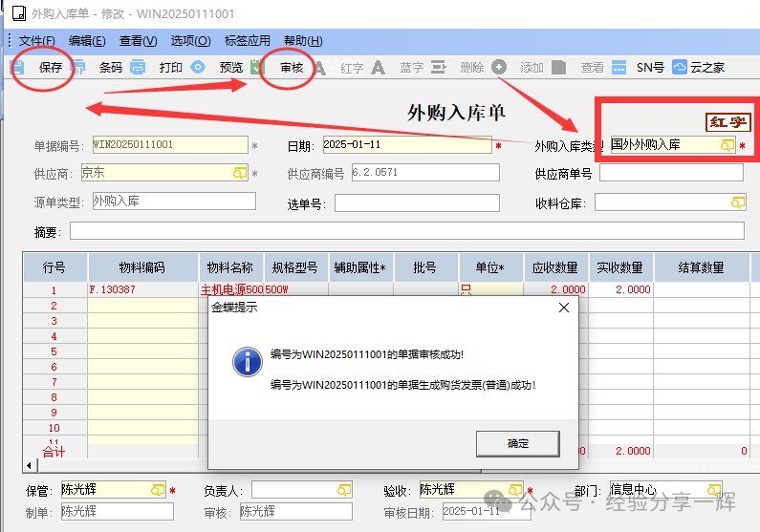Image resolution: width=760 pixels, height=532 pixels.
Task: Open the 保管 person lookup icon
Action: pyautogui.click(x=158, y=490)
